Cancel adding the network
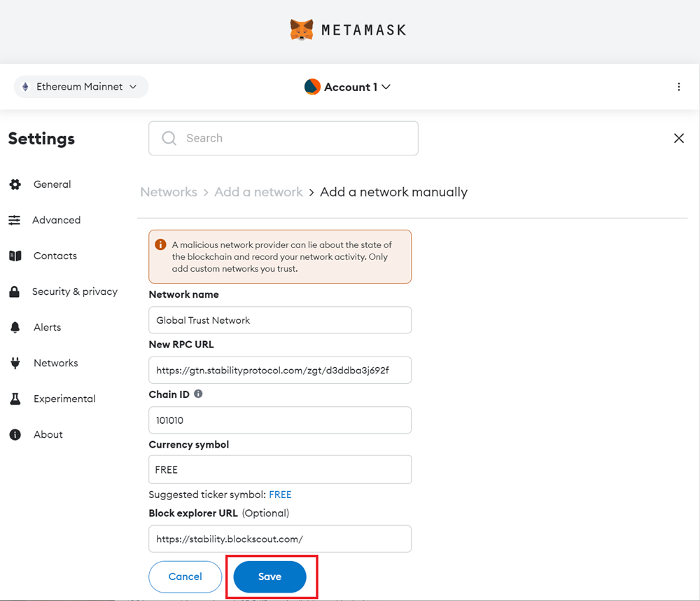 [x=185, y=576]
